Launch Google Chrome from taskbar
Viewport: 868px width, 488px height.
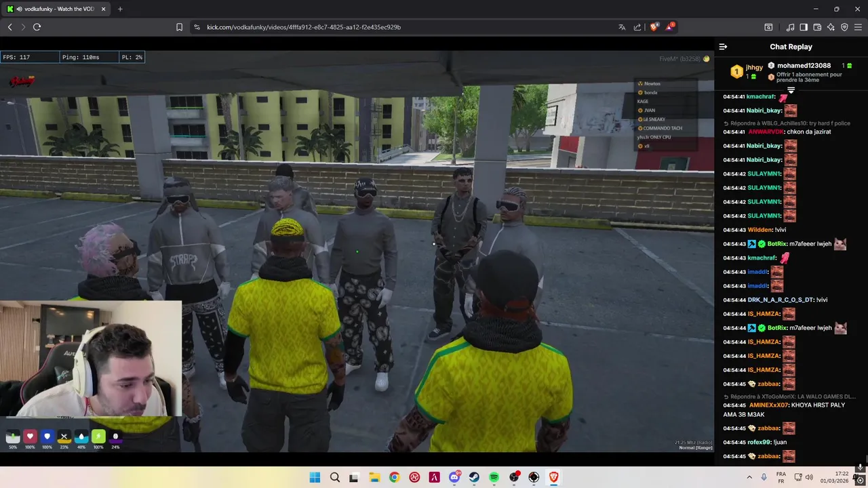tap(395, 477)
